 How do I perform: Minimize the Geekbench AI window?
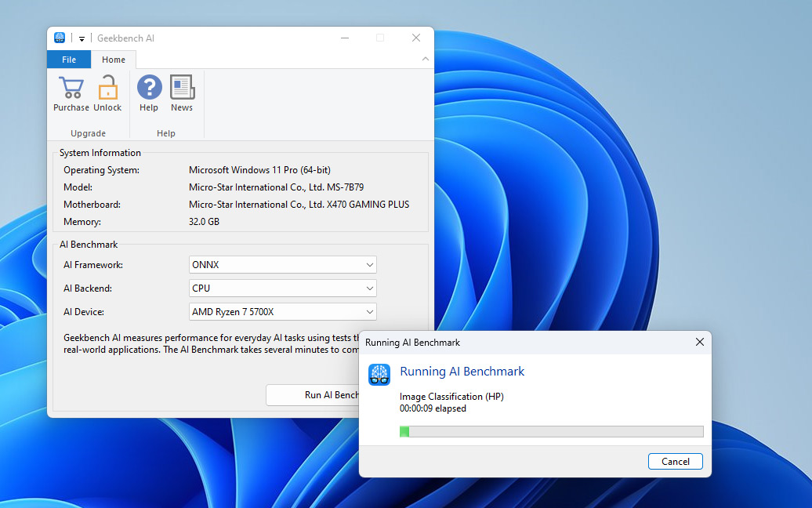point(345,38)
